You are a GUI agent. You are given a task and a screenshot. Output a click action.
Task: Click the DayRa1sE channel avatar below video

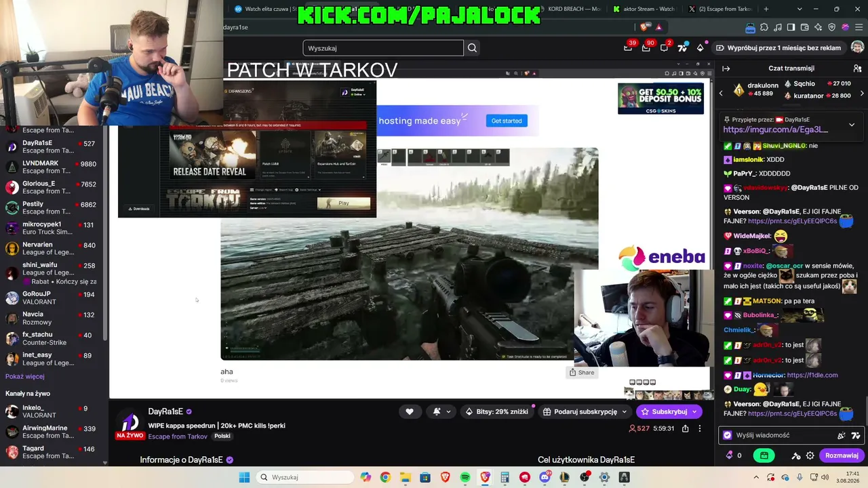130,422
